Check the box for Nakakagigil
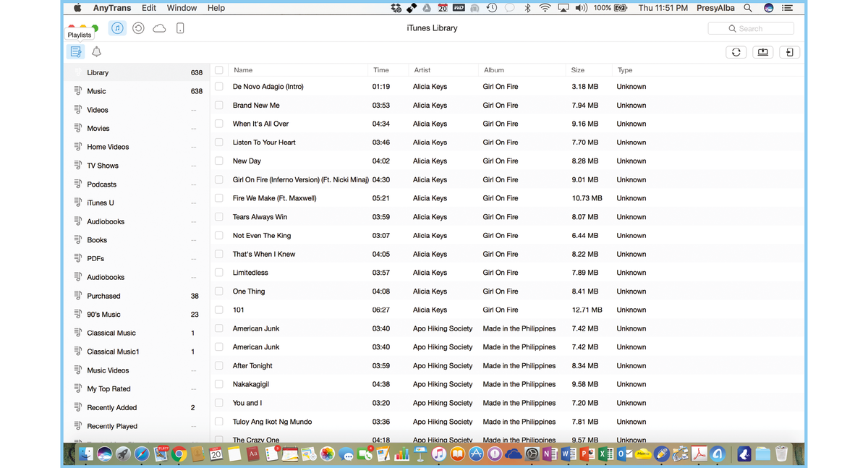Image resolution: width=868 pixels, height=468 pixels. point(219,384)
